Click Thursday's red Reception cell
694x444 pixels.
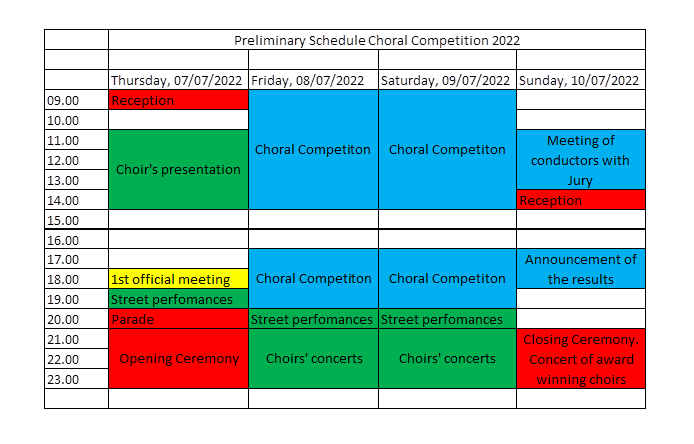point(178,100)
